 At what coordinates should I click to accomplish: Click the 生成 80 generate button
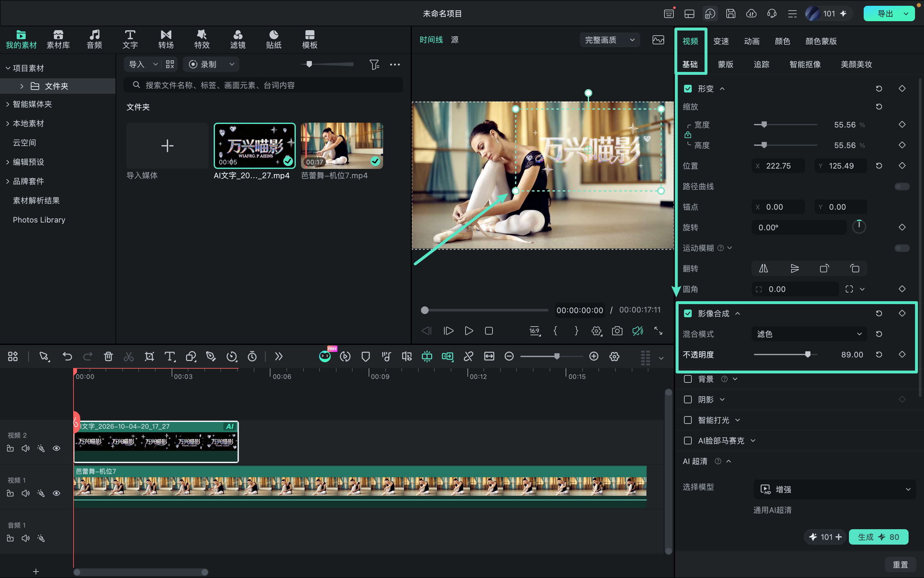coord(878,537)
